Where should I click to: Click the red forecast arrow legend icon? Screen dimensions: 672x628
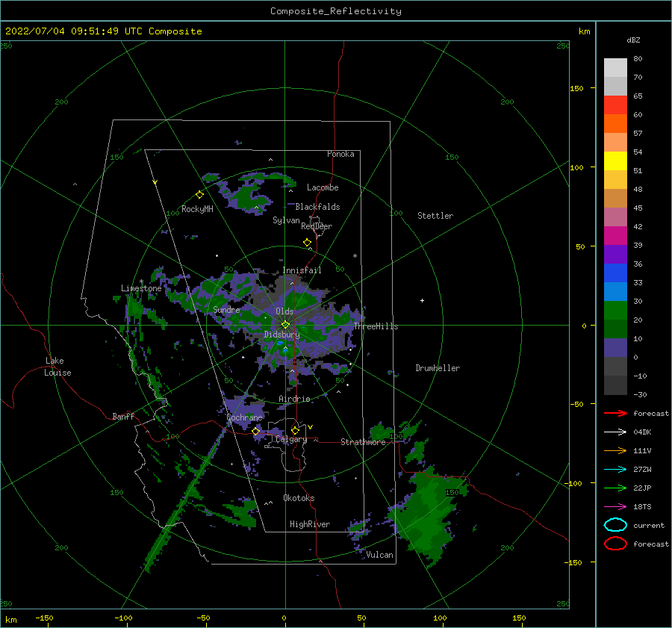coord(615,413)
